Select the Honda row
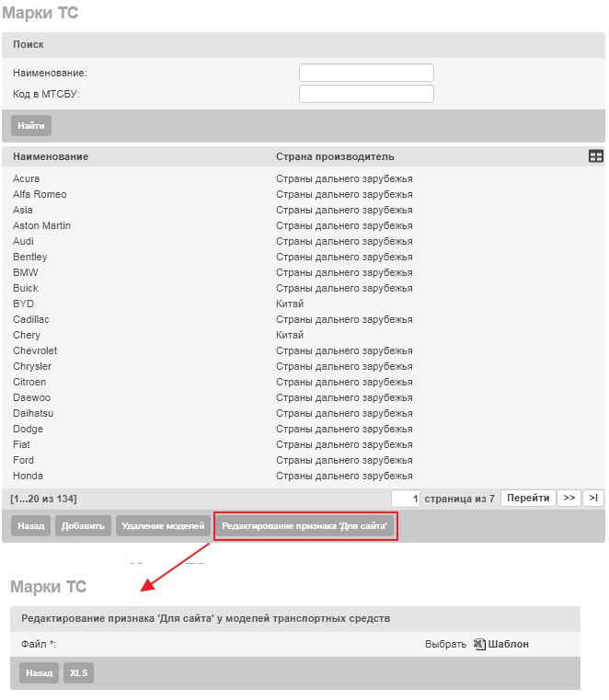Screen dimensions: 609x700 [x=304, y=476]
